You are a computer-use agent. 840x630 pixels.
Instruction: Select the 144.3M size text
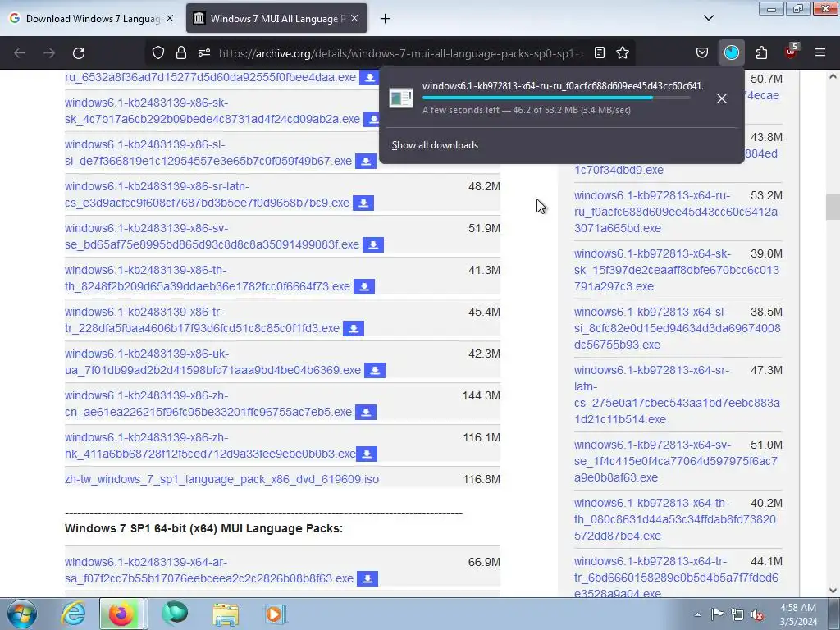tap(481, 395)
